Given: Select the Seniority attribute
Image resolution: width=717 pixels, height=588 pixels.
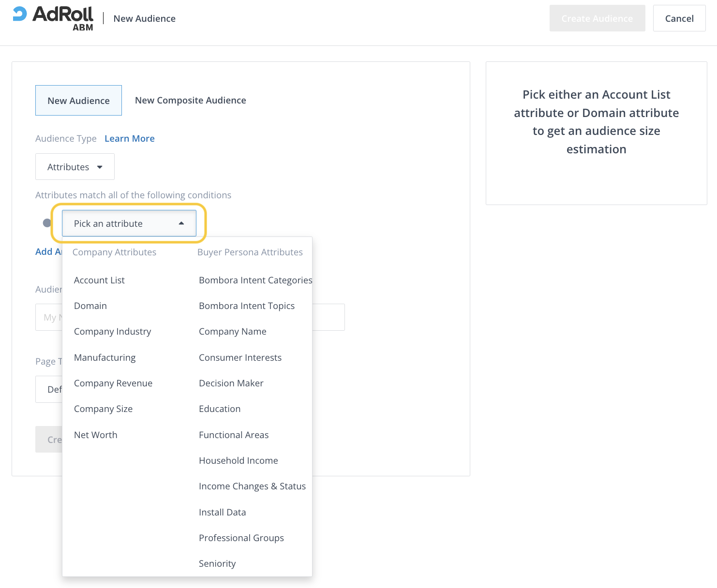Looking at the screenshot, I should (217, 563).
